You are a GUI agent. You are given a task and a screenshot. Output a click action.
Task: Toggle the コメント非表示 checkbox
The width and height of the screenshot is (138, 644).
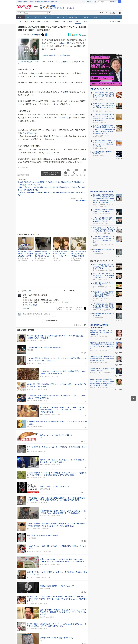tap(75, 325)
